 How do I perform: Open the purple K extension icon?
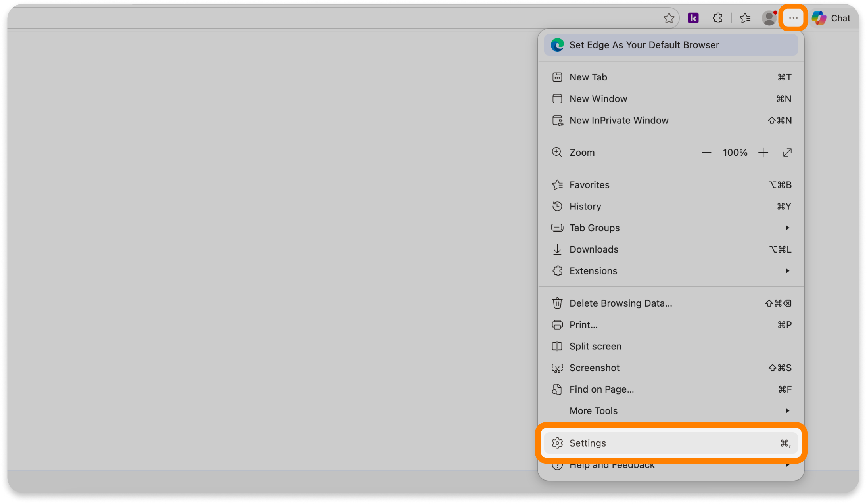(x=693, y=18)
